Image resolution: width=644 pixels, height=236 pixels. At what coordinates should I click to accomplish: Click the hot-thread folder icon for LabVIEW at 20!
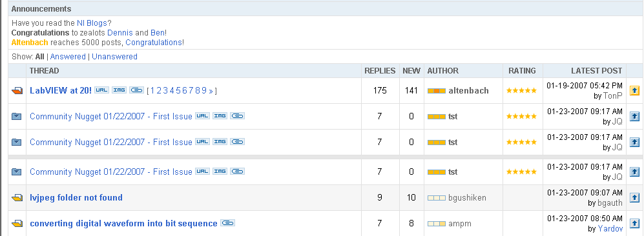coord(17,90)
